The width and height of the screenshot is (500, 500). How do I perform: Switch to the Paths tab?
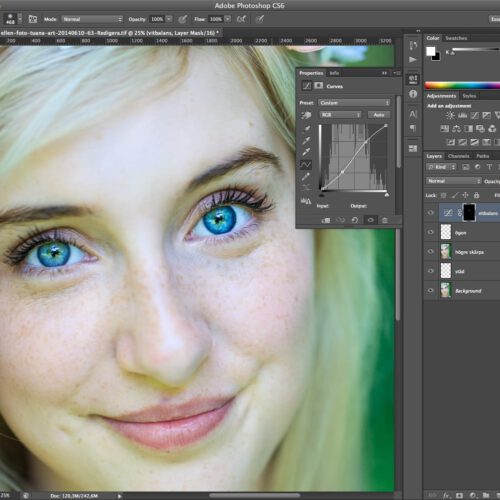(x=482, y=156)
